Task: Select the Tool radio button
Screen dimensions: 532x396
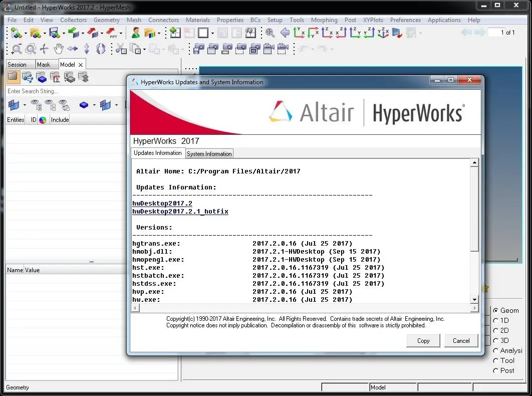Action: [496, 361]
